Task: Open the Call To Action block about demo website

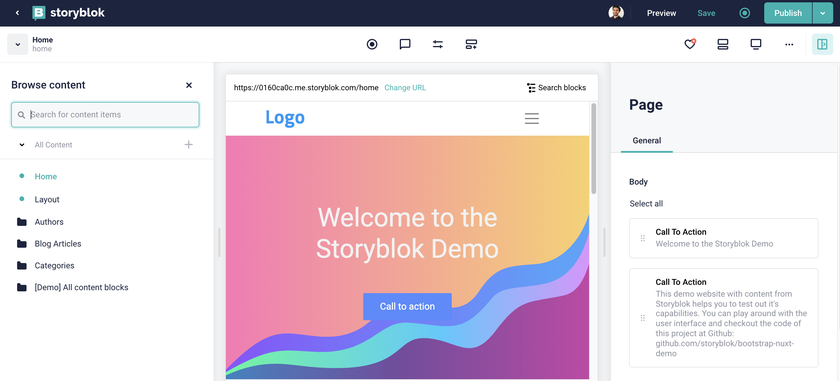Action: click(724, 318)
